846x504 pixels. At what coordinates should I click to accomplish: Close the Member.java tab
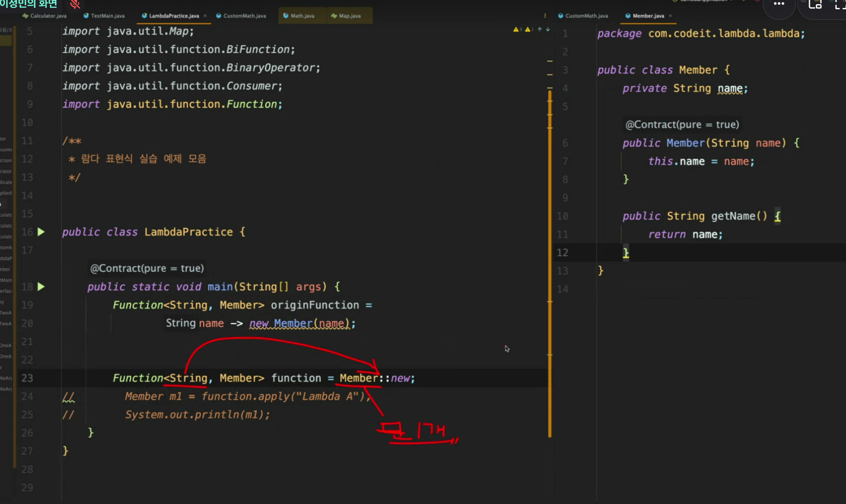670,16
